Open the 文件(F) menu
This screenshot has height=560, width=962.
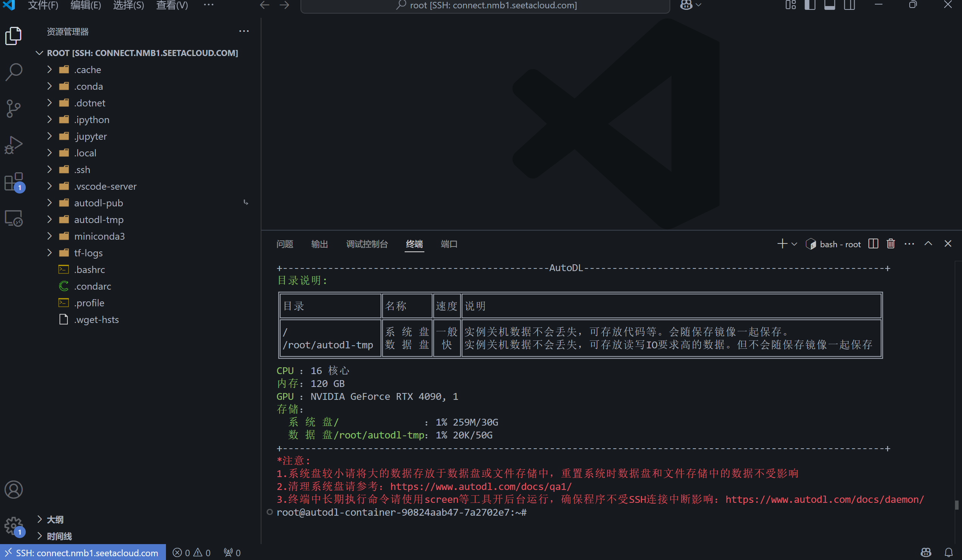point(43,5)
